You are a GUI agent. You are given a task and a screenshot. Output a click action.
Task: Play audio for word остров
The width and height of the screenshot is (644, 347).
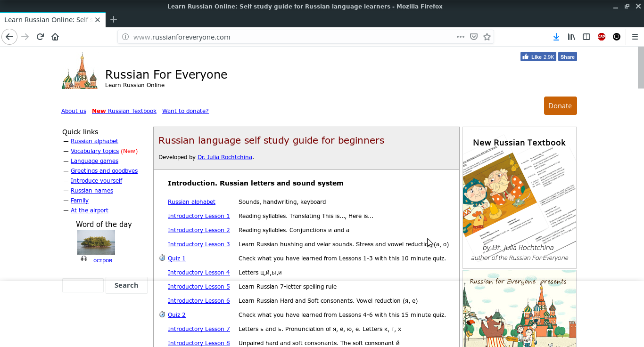tap(84, 258)
